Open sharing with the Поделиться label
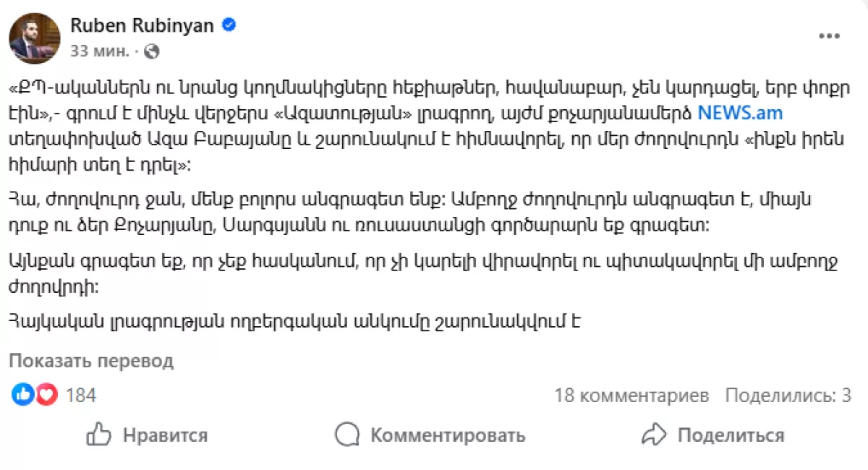Image resolution: width=868 pixels, height=470 pixels. tap(731, 435)
